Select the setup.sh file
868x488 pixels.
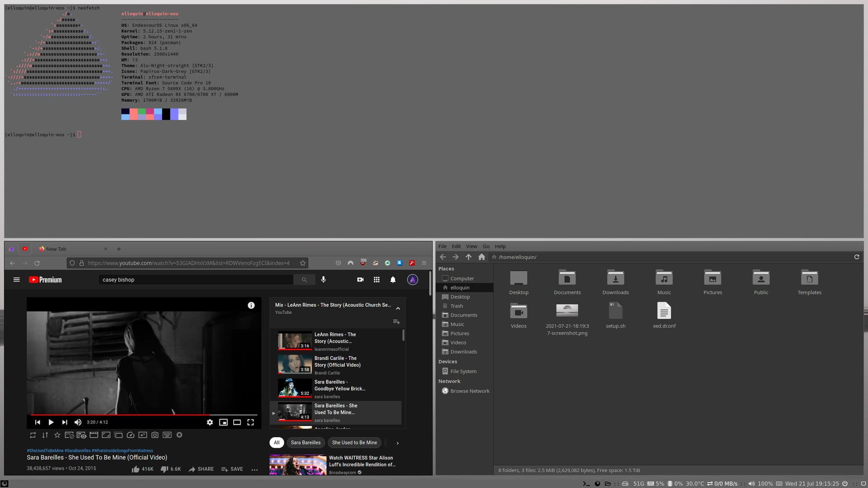[x=615, y=315]
